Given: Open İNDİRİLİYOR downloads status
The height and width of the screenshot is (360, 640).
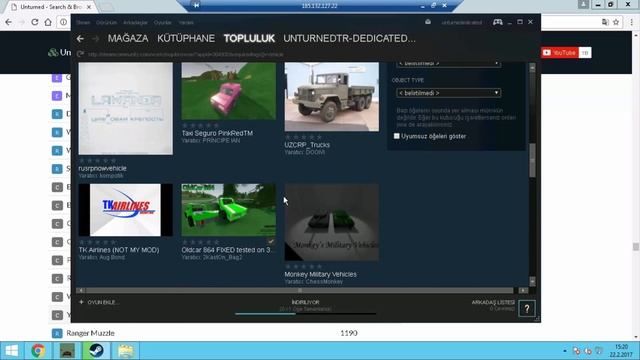Looking at the screenshot, I should (305, 302).
